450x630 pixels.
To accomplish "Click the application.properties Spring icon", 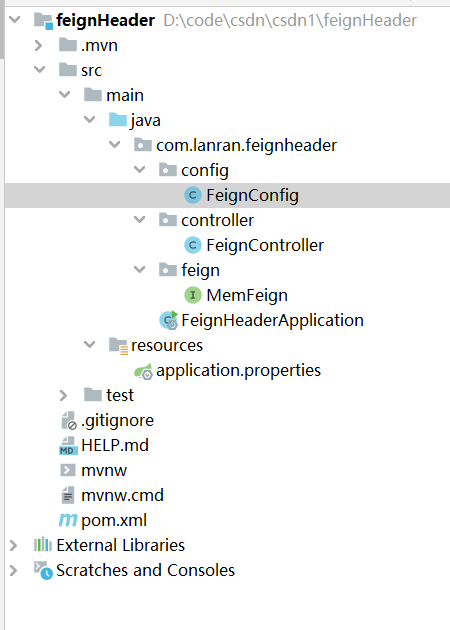I will (x=143, y=371).
